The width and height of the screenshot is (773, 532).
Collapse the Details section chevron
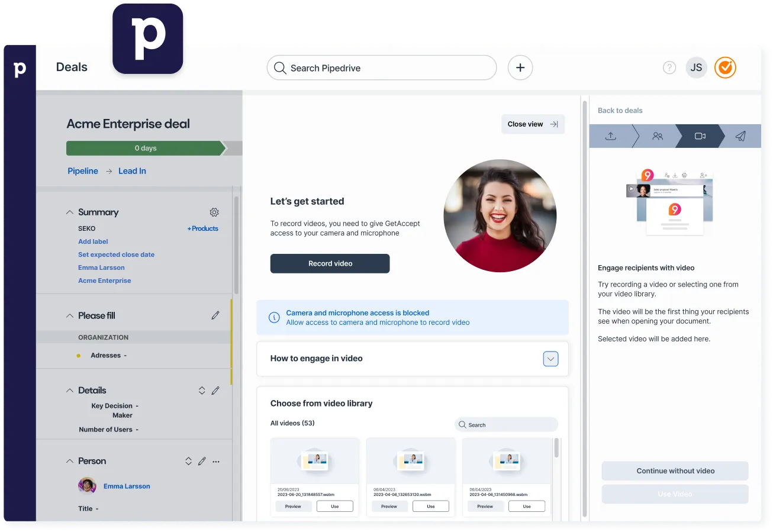(x=70, y=391)
